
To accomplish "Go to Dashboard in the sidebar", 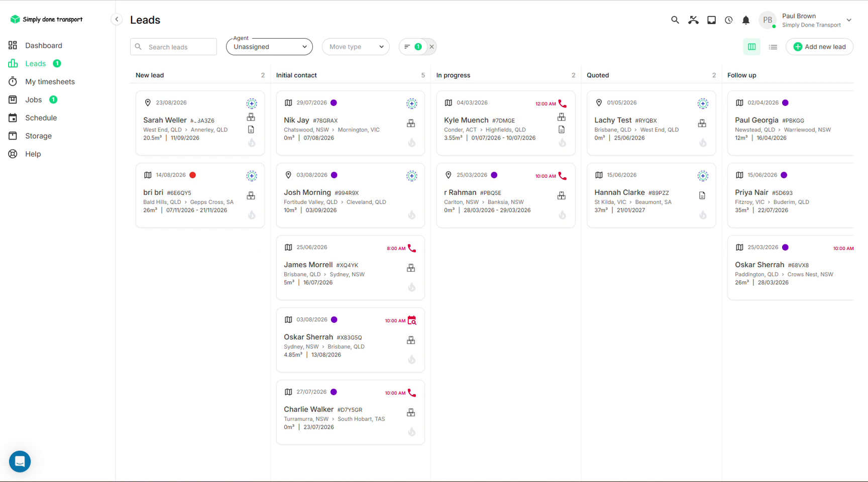I will [x=44, y=45].
